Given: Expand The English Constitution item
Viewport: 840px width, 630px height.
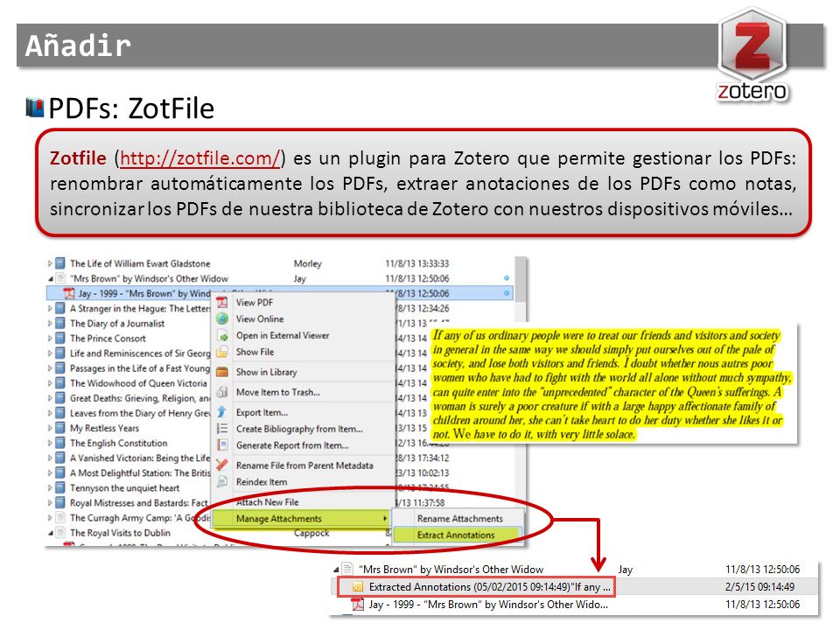Looking at the screenshot, I should click(50, 443).
